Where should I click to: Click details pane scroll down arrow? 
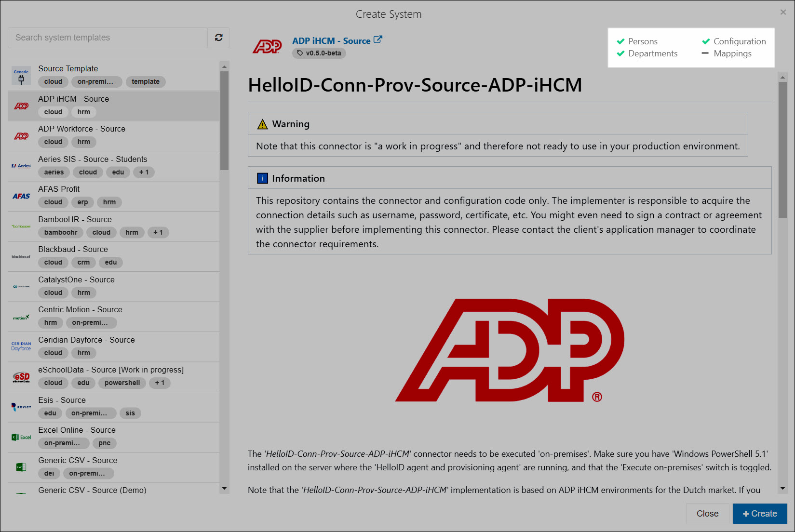pyautogui.click(x=782, y=489)
